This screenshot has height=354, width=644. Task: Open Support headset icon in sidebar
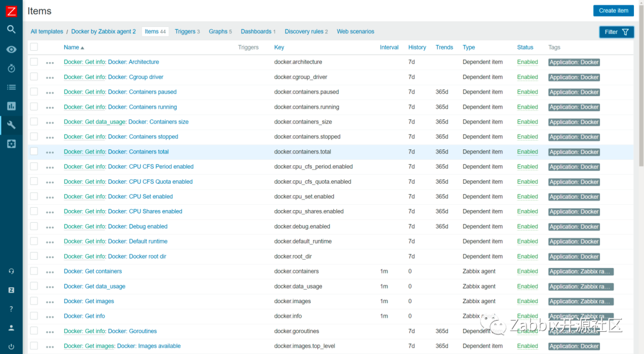pos(11,272)
